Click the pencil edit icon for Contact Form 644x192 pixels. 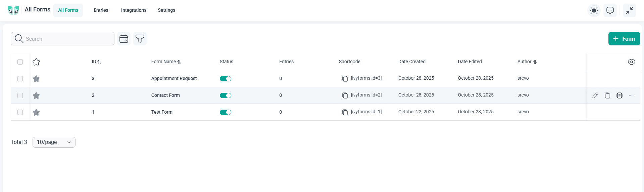(595, 95)
